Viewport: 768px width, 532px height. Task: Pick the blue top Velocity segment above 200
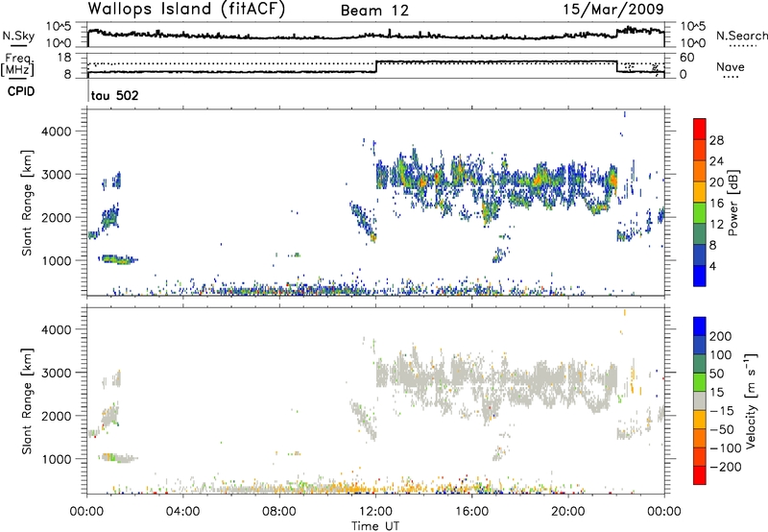click(x=700, y=326)
